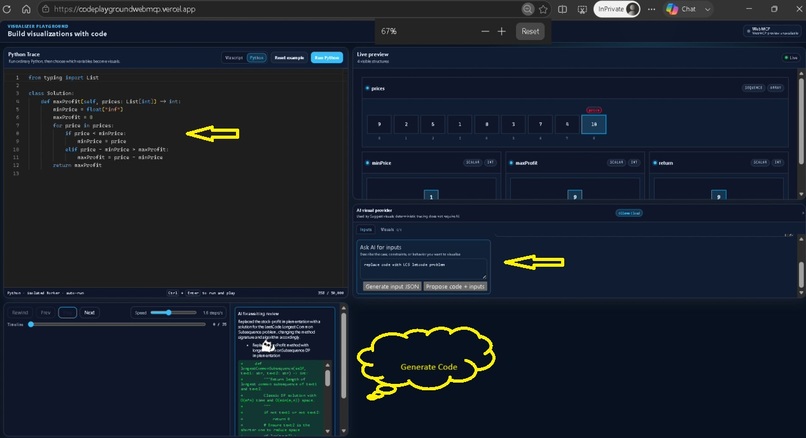Select the highlighted prices cell with value 10

pos(594,124)
